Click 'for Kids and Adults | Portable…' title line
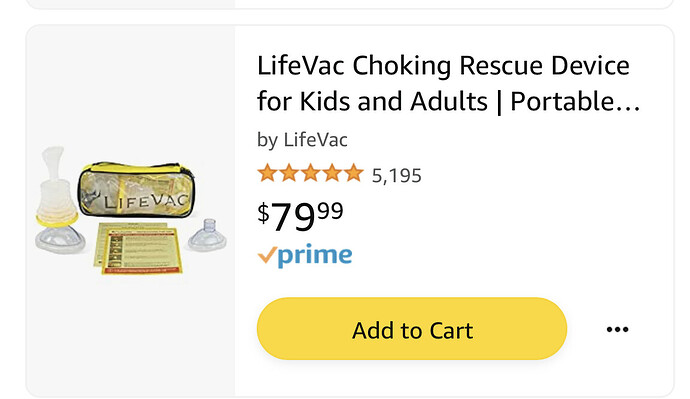The width and height of the screenshot is (690, 399). 448,102
